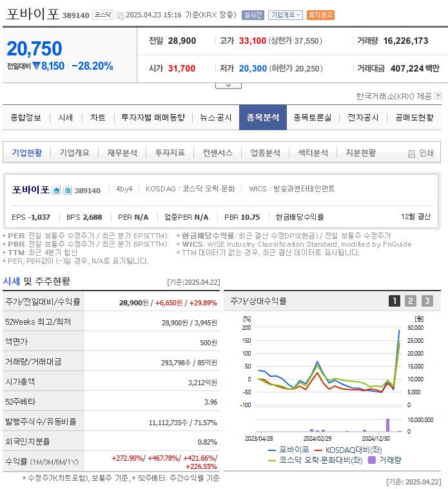This screenshot has width=448, height=489.
Task: Click the 외국인지분율 0.82% cell
Action: [151, 442]
